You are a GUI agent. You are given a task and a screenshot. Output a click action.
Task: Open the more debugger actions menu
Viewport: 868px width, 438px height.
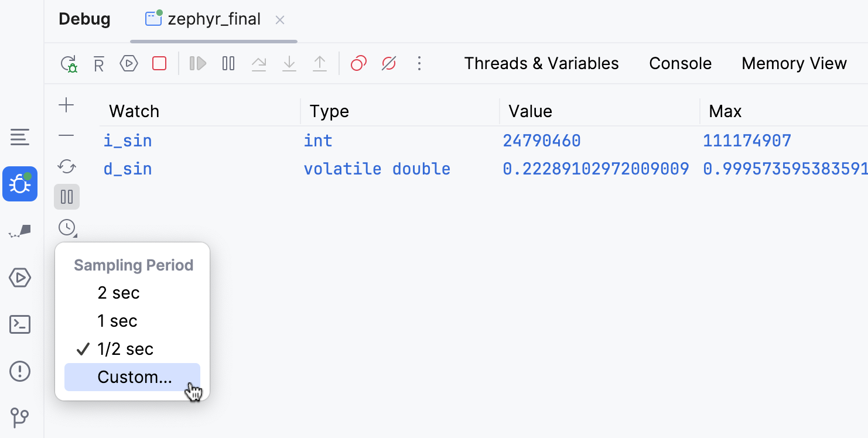pyautogui.click(x=419, y=63)
